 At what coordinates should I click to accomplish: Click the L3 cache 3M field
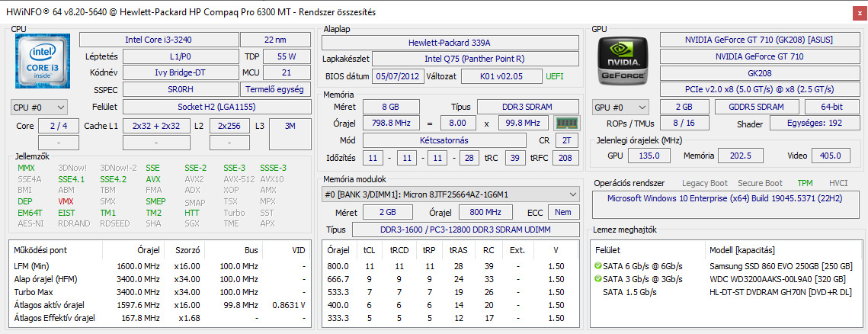click(290, 133)
